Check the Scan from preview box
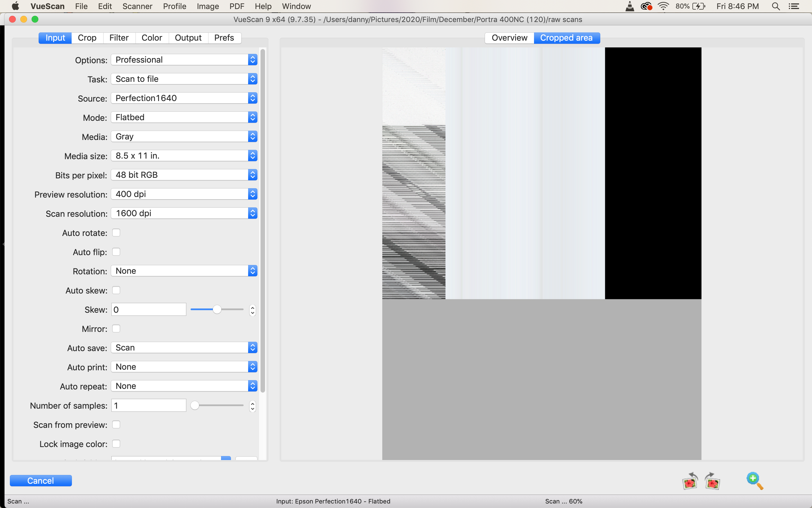Screen dimensions: 812x508 coord(116,424)
